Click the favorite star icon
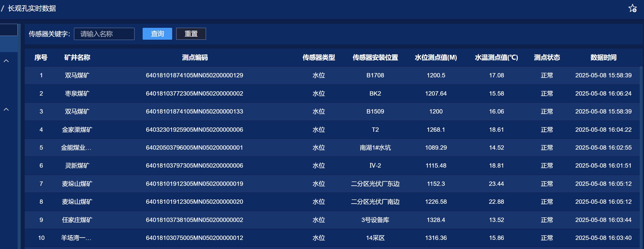Viewport: 644px width, 249px height. [632, 8]
